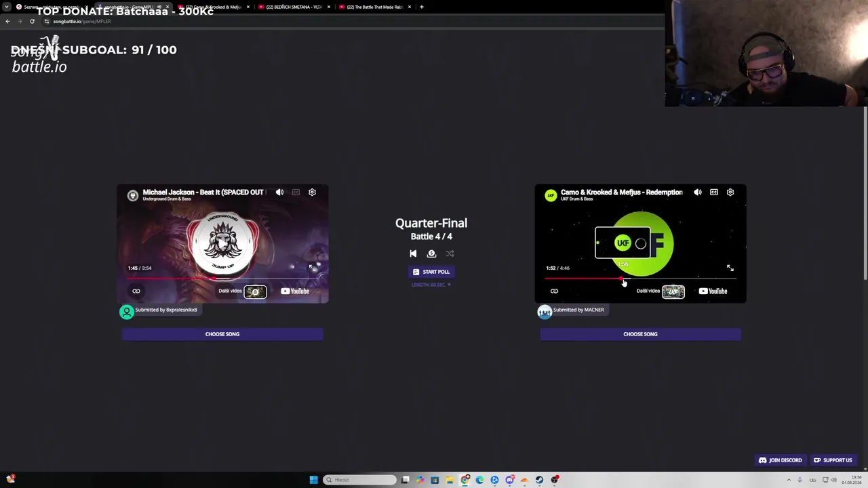Click the taskbar search box Hledat
Screen dimensions: 868x488
(359, 480)
